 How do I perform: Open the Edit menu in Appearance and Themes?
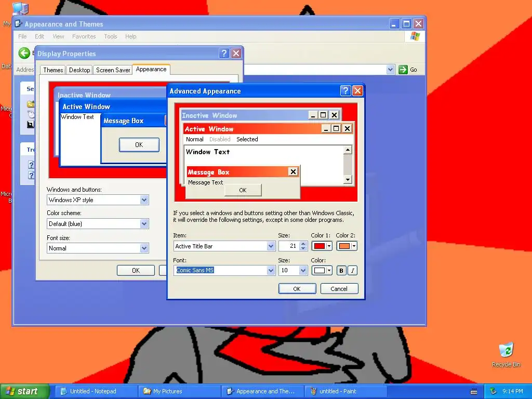pos(39,36)
